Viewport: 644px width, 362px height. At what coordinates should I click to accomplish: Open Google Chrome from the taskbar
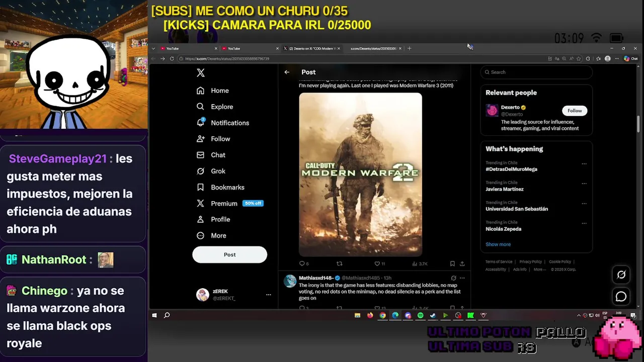coord(382,315)
